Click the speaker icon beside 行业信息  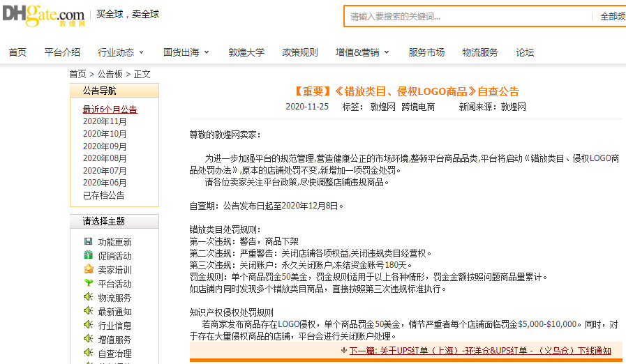(88, 325)
